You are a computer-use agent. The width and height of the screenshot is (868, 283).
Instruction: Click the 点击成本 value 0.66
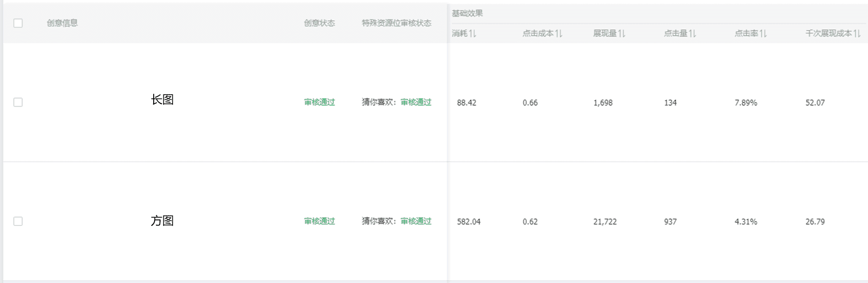(x=530, y=103)
